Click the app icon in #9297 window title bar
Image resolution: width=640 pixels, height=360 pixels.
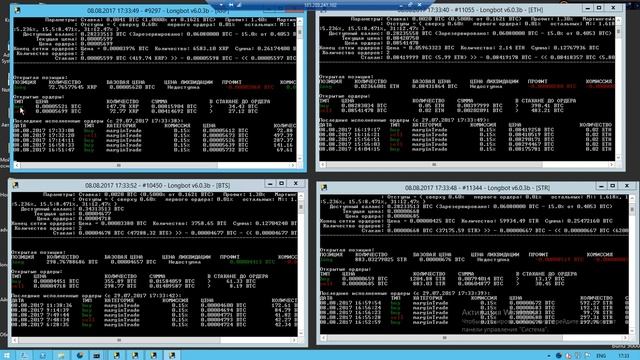tap(17, 10)
